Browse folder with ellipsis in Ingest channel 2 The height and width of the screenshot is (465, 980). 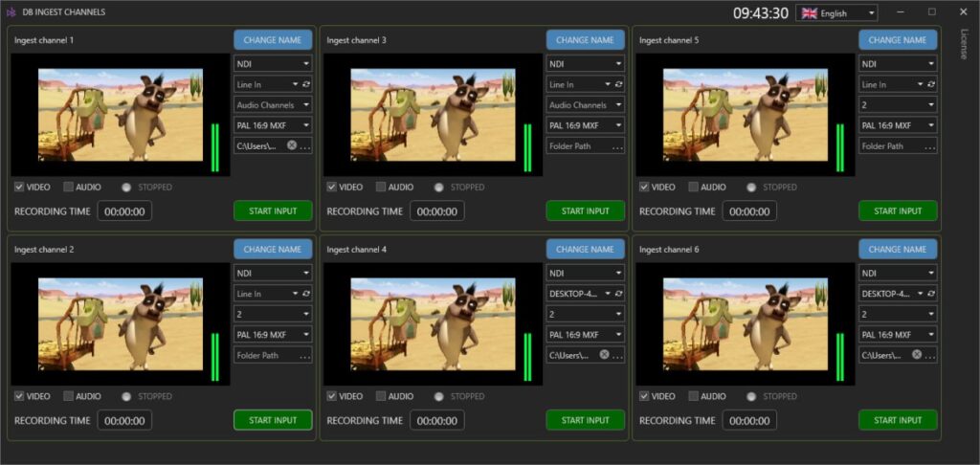(x=305, y=356)
